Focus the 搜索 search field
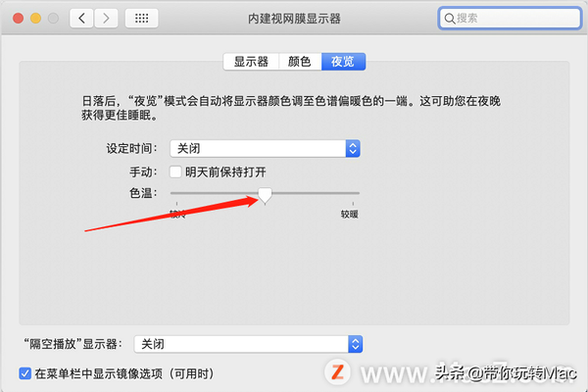This screenshot has height=392, width=588. 510,18
